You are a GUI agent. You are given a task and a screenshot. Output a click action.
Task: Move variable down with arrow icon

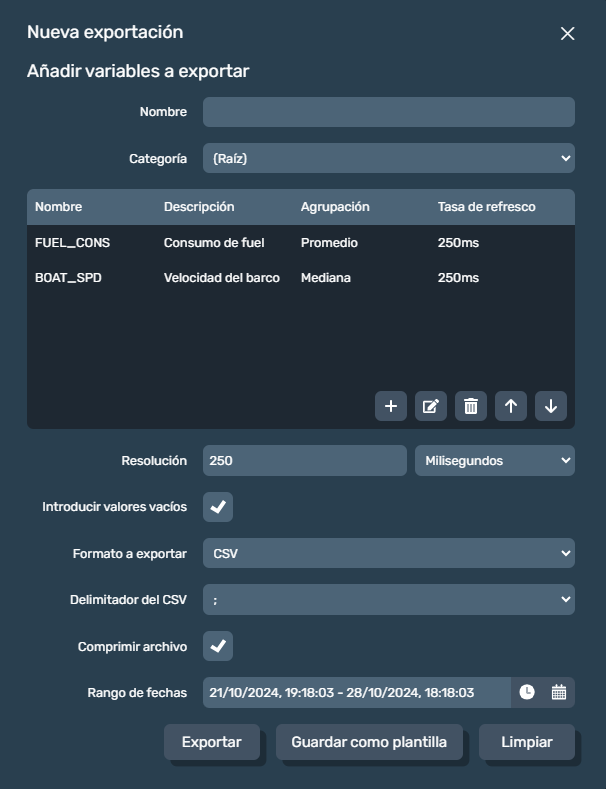(551, 406)
